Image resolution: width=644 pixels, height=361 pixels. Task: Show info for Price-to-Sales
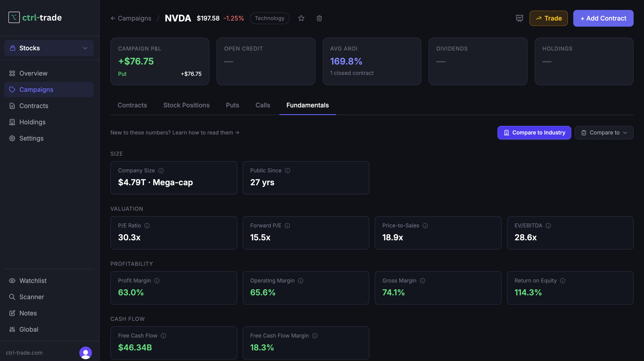pos(425,226)
